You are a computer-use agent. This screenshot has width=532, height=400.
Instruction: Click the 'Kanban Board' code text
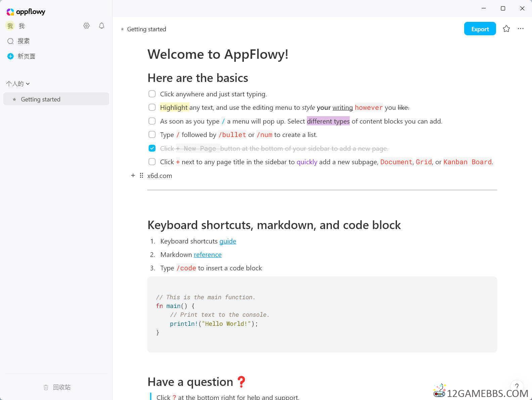pos(468,162)
